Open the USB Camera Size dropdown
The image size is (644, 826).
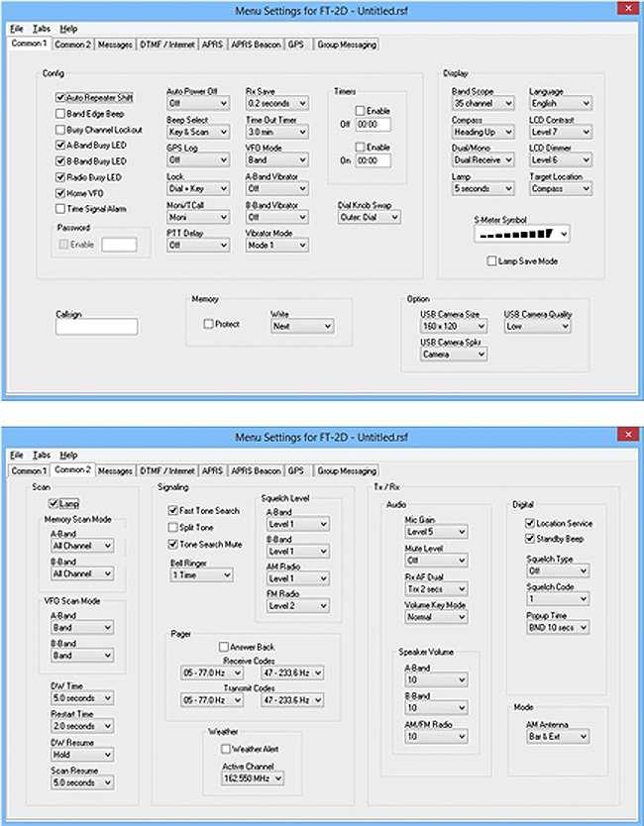tap(454, 326)
